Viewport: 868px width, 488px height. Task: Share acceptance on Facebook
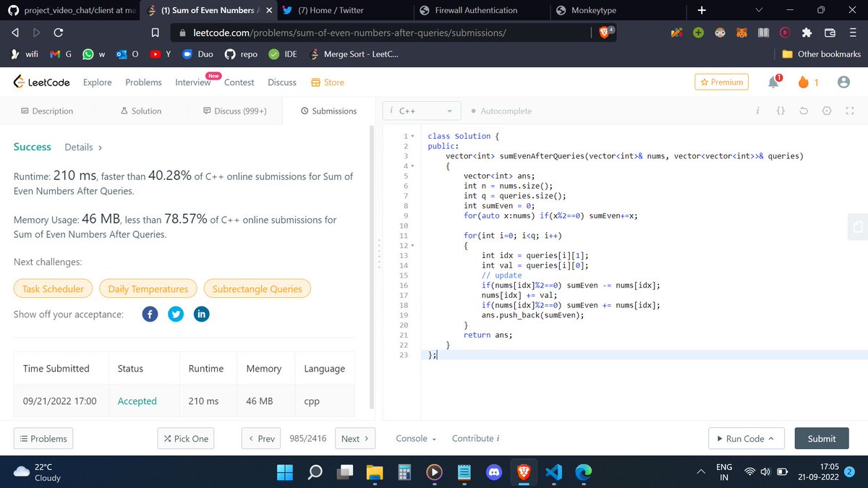[x=150, y=314]
